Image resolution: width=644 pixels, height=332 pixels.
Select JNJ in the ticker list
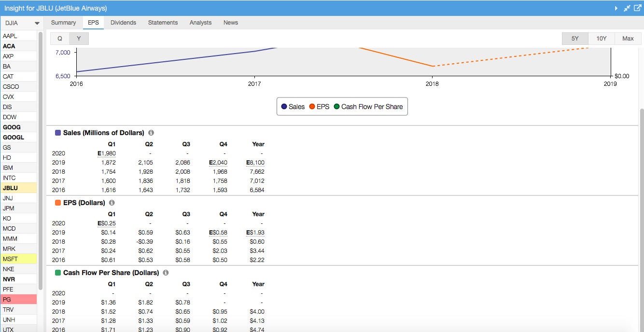click(18, 198)
